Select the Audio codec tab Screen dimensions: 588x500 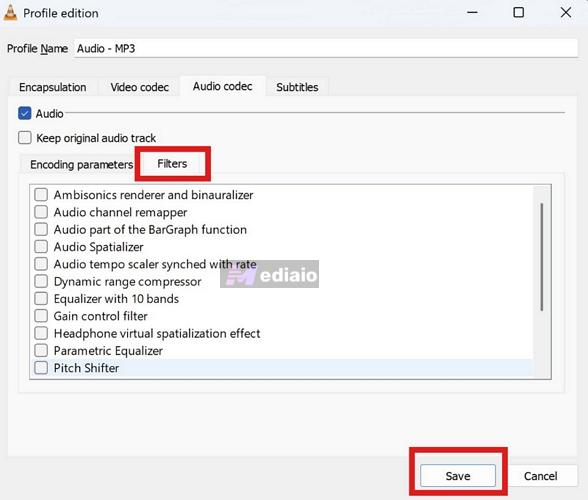click(222, 86)
